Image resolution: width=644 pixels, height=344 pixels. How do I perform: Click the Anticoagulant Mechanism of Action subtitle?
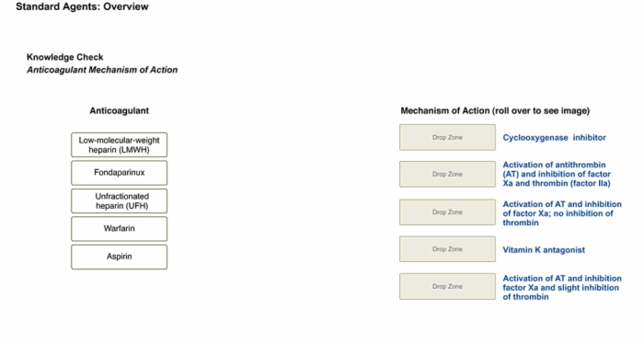[x=102, y=70]
